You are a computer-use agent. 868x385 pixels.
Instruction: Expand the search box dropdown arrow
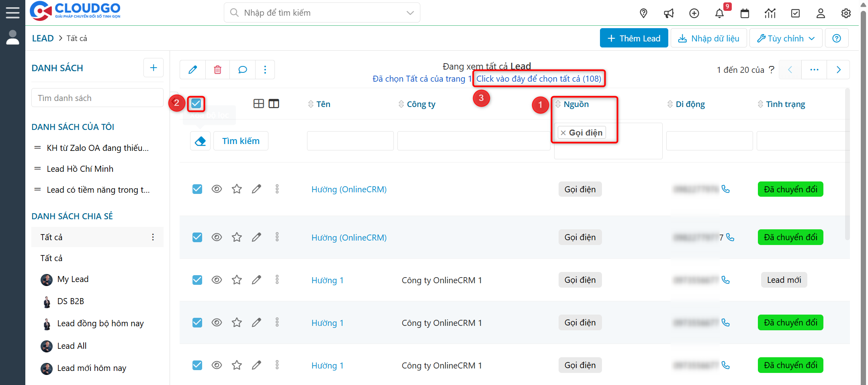pos(410,13)
